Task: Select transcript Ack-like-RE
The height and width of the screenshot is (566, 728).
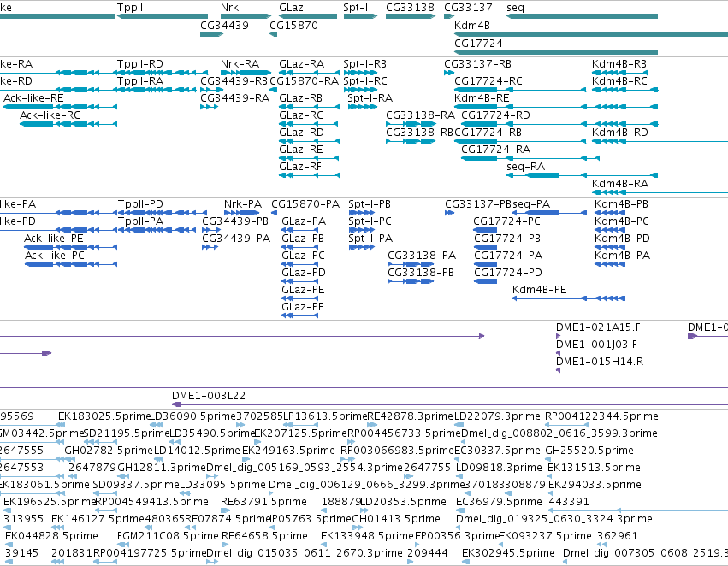Action: 33,97
